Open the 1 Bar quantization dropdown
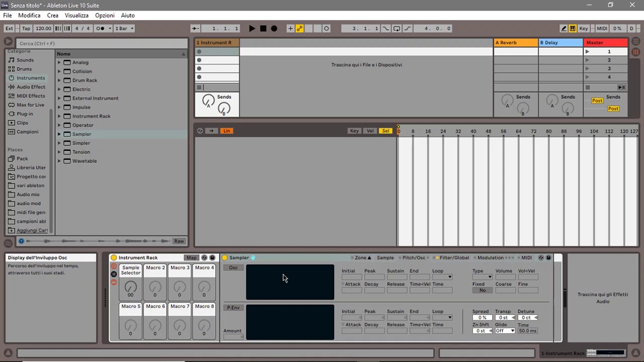 [124, 29]
